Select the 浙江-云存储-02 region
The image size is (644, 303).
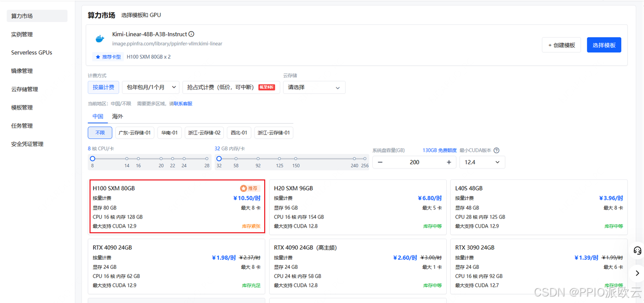point(204,133)
